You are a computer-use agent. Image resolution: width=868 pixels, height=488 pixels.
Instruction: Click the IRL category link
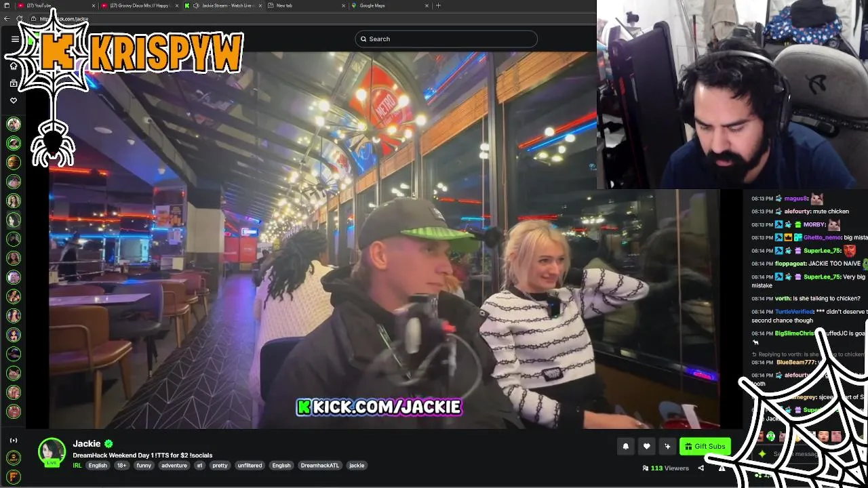77,466
